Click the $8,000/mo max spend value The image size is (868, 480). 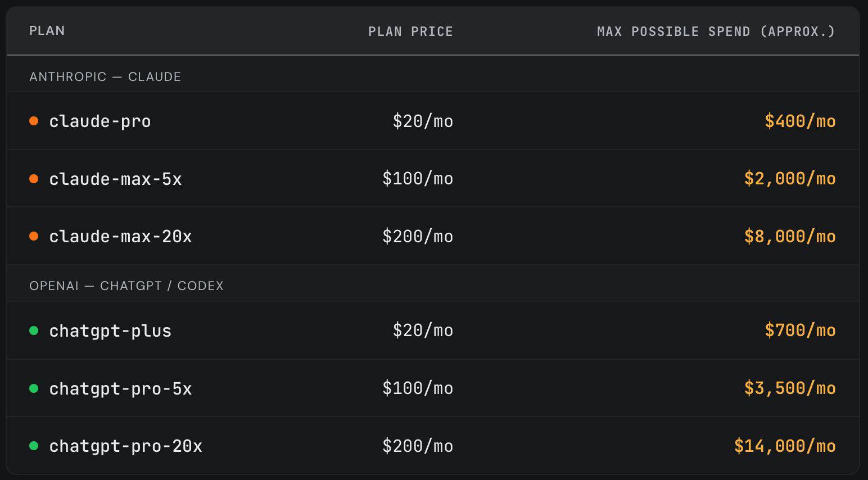coord(790,236)
